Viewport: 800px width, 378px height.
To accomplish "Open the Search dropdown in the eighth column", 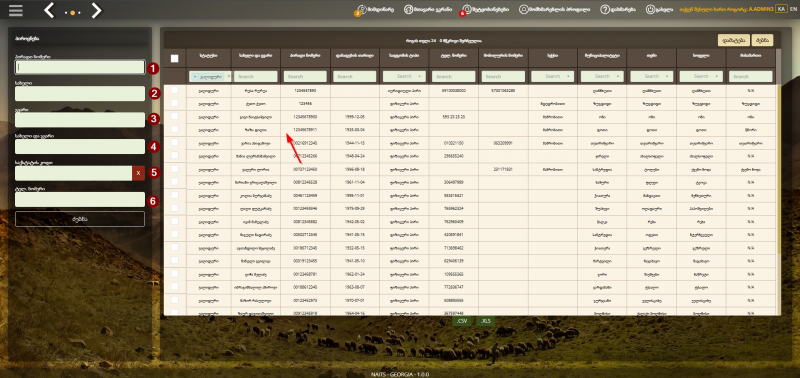I will (x=553, y=76).
